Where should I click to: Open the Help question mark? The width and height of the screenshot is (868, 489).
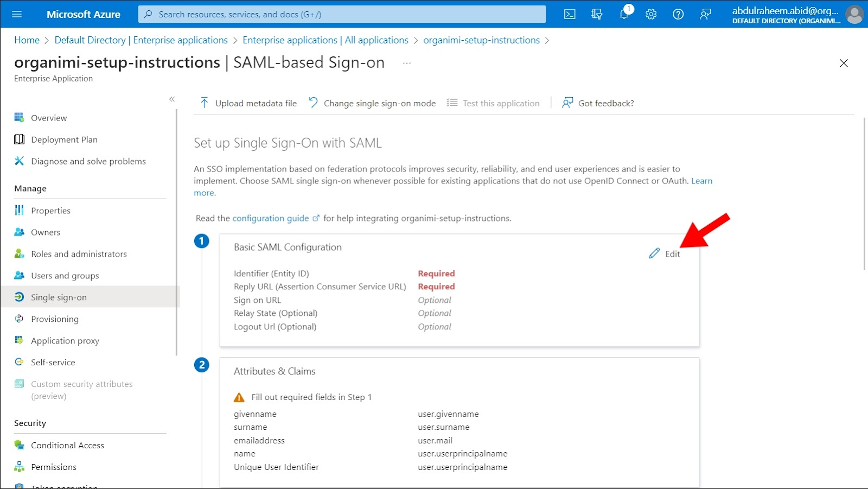coord(678,14)
